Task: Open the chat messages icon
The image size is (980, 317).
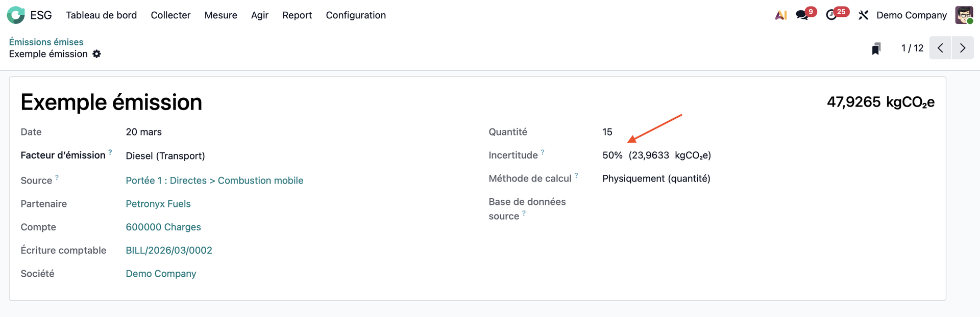Action: tap(802, 15)
